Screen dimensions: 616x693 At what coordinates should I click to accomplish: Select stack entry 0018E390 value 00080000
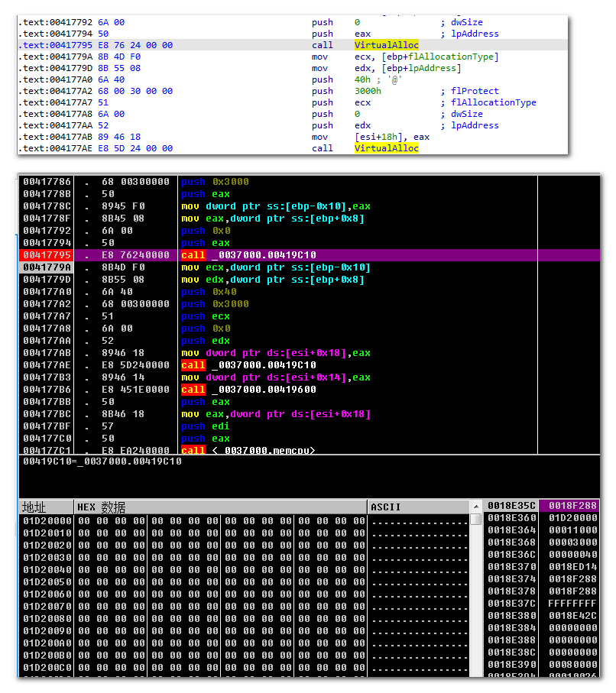(x=542, y=665)
